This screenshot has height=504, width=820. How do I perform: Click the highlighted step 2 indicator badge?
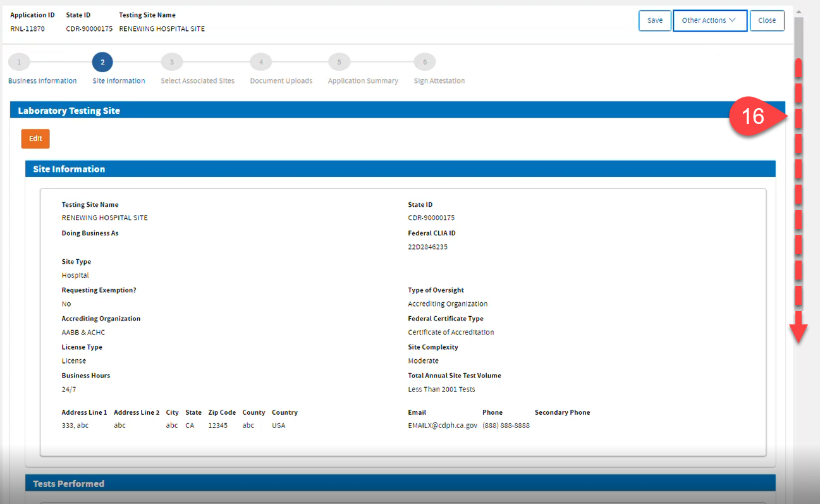coord(102,62)
